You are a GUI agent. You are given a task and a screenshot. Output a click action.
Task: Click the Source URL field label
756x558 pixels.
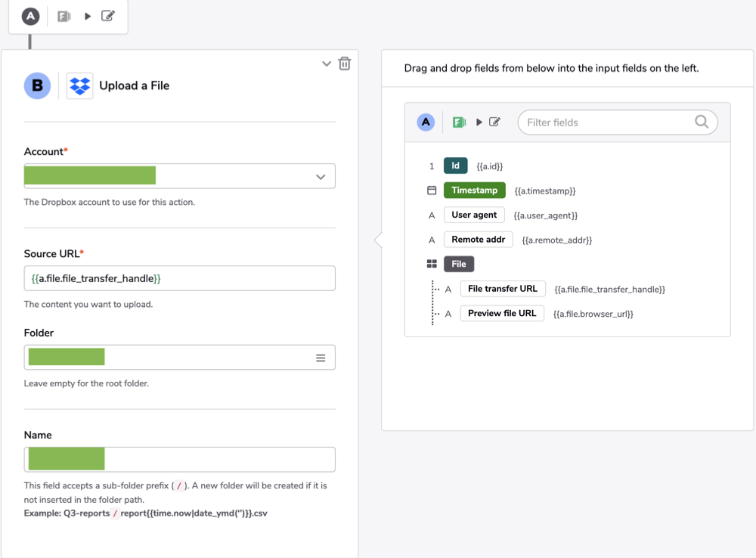[x=54, y=254]
